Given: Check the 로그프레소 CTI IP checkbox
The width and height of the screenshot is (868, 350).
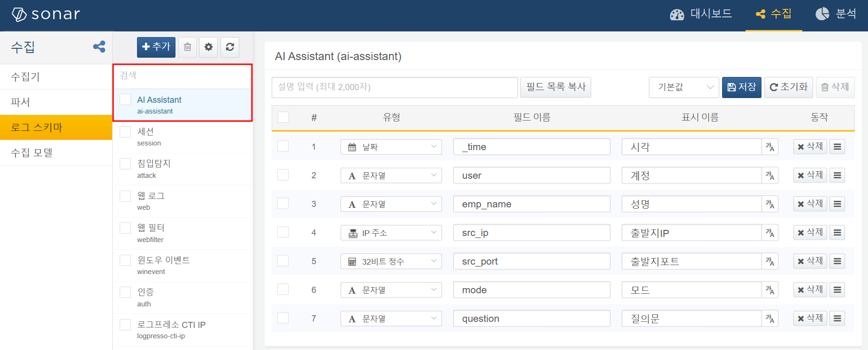Looking at the screenshot, I should (125, 325).
